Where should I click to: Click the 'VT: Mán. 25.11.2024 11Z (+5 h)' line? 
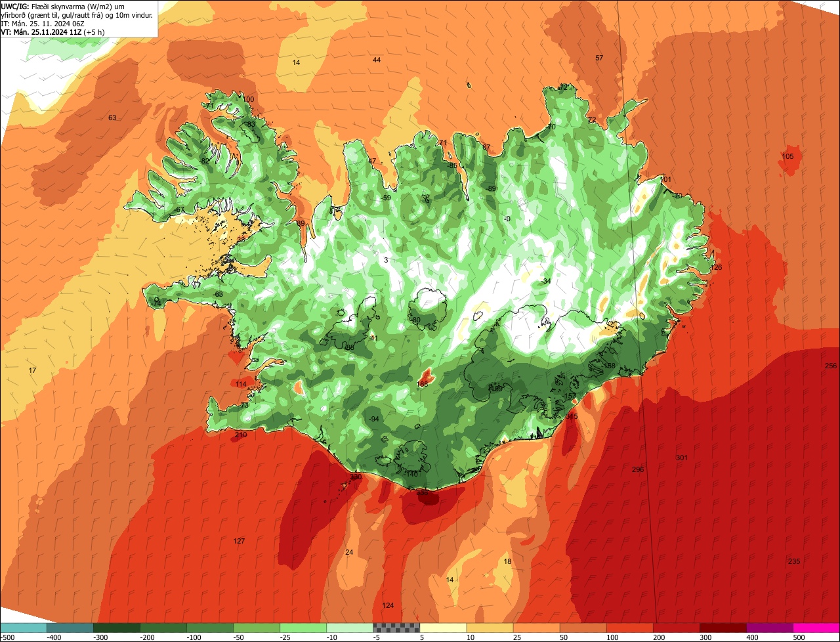52,32
